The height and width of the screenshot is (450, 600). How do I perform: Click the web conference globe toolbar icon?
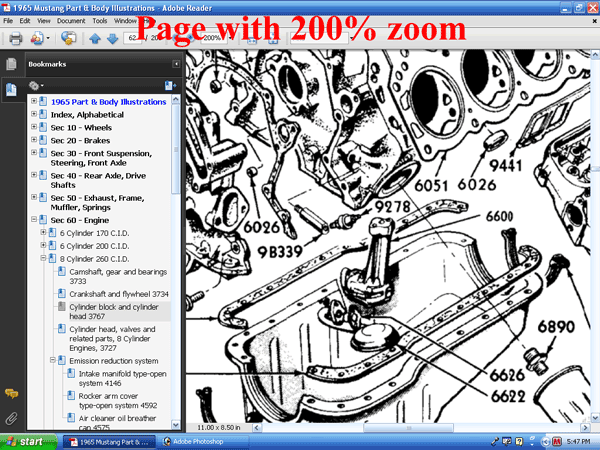68,38
